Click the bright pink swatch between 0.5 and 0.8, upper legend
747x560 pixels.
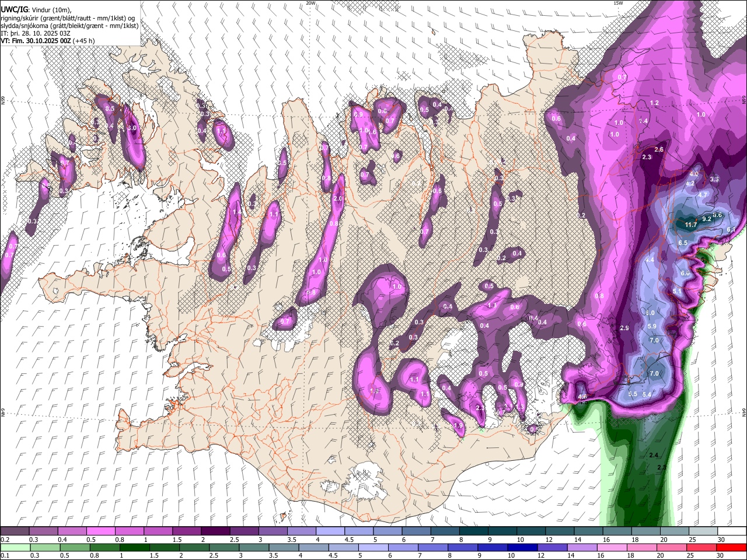pos(100,531)
